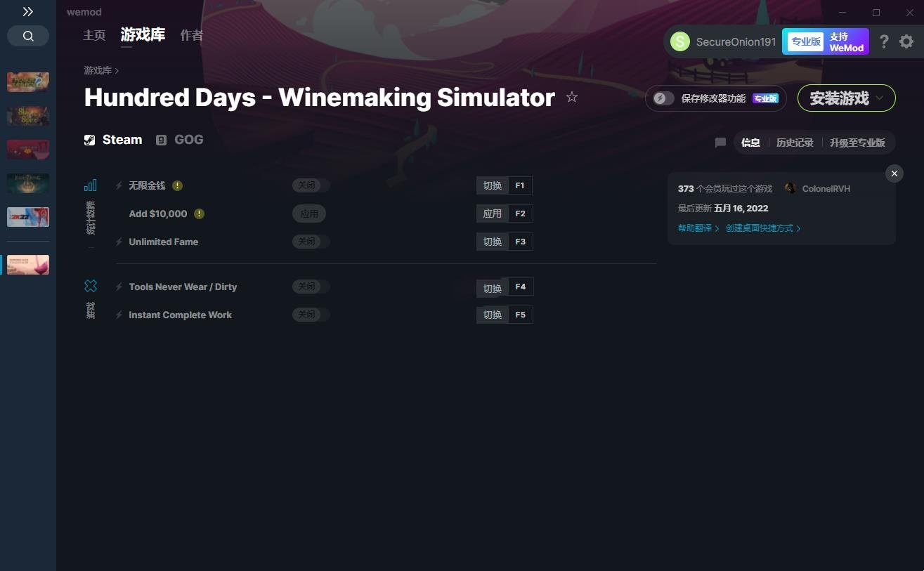Click the crossed tools game category icon

click(x=91, y=286)
